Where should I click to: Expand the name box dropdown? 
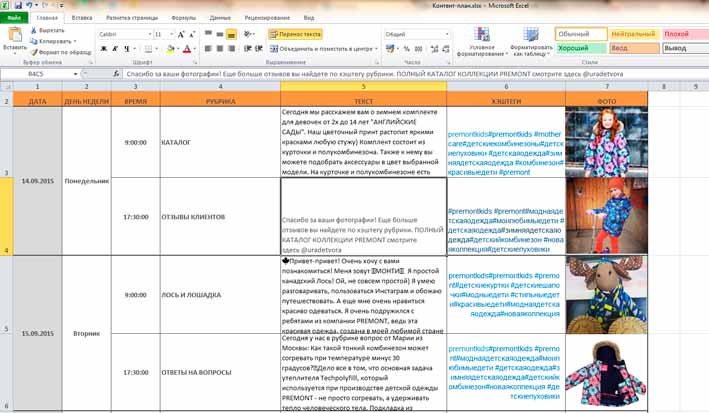coord(76,74)
